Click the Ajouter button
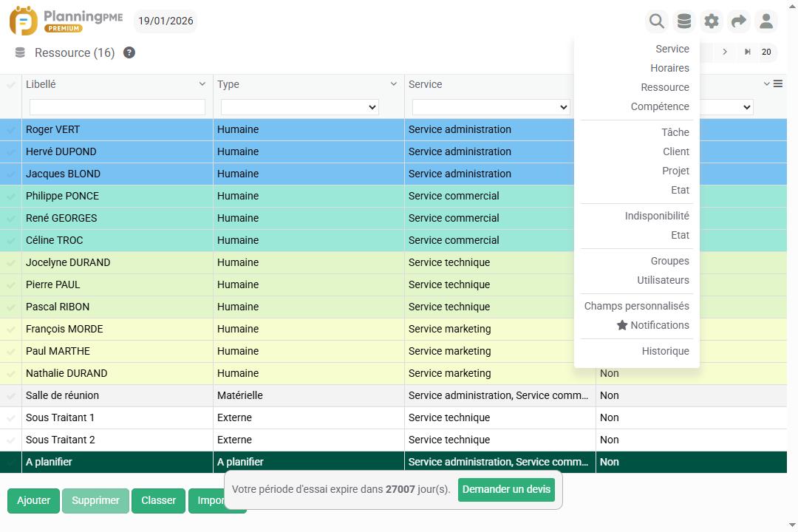 pyautogui.click(x=33, y=500)
